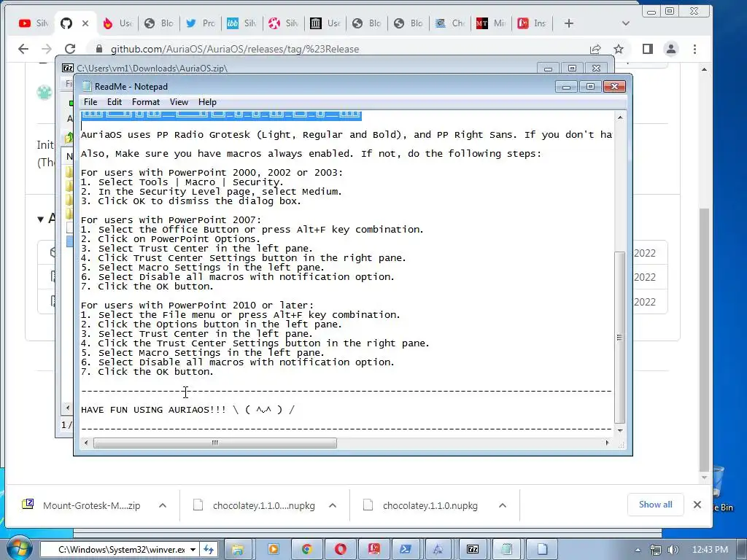Image resolution: width=747 pixels, height=560 pixels.
Task: Switch to the MT favicon browser tab
Action: [x=490, y=23]
